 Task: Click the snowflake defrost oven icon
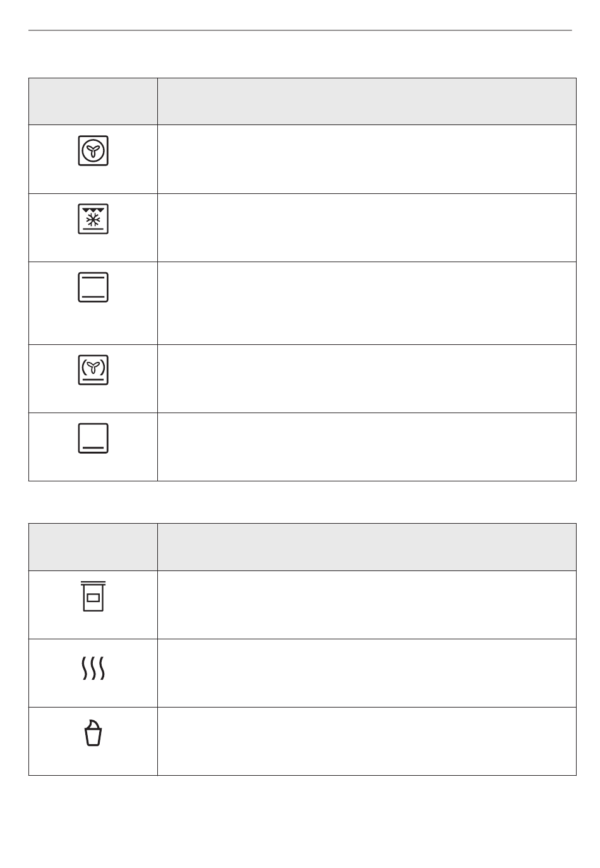[x=93, y=219]
